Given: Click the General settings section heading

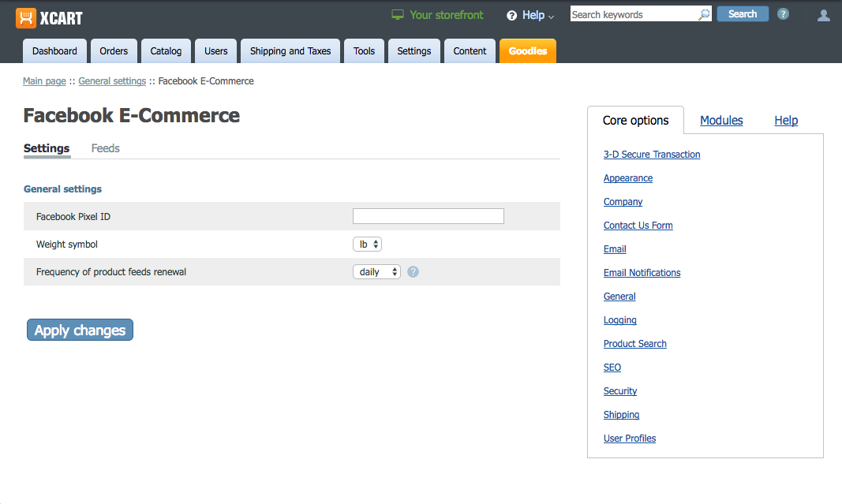Looking at the screenshot, I should pyautogui.click(x=63, y=189).
